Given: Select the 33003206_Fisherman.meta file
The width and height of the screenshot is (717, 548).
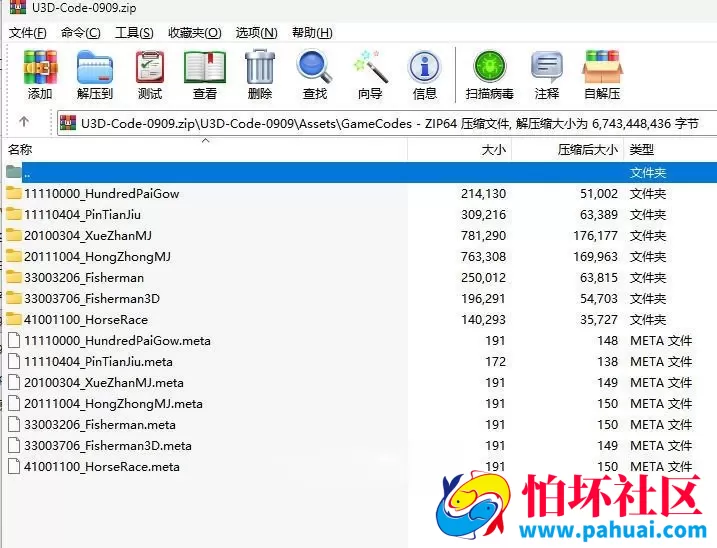Looking at the screenshot, I should coord(100,425).
